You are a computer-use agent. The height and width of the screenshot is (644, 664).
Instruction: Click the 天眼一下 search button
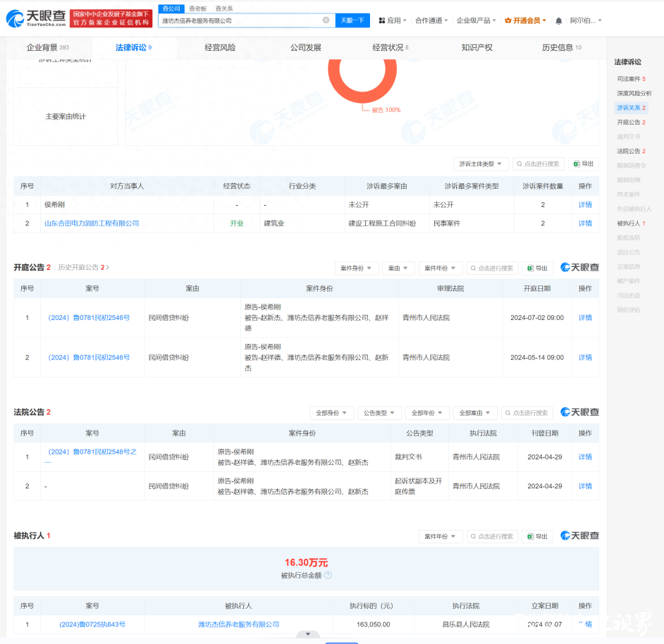352,20
